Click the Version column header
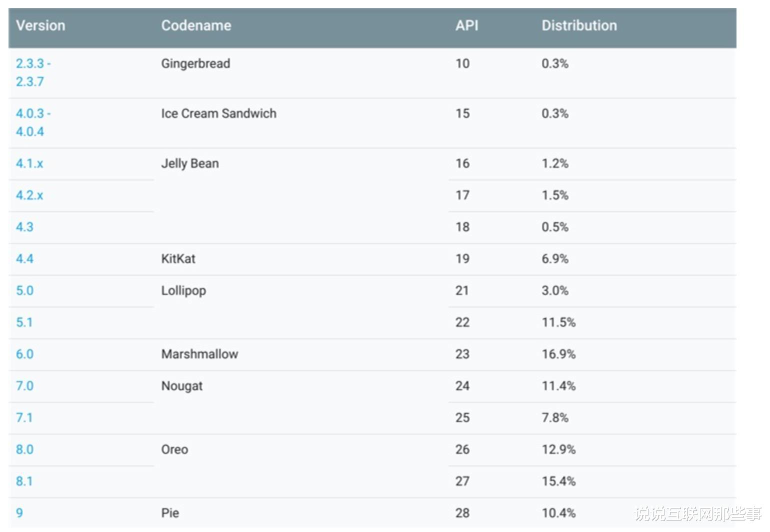 point(40,25)
